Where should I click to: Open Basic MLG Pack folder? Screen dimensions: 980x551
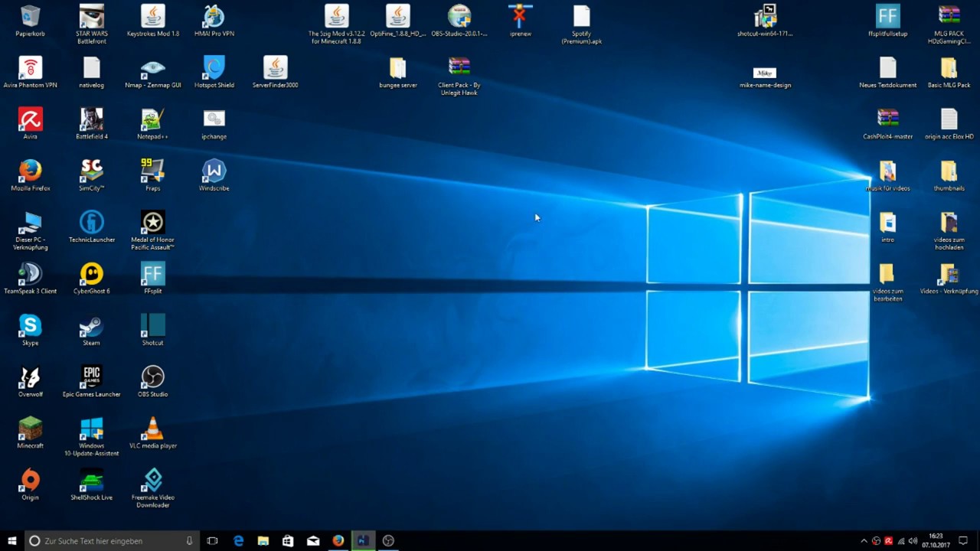pyautogui.click(x=949, y=68)
